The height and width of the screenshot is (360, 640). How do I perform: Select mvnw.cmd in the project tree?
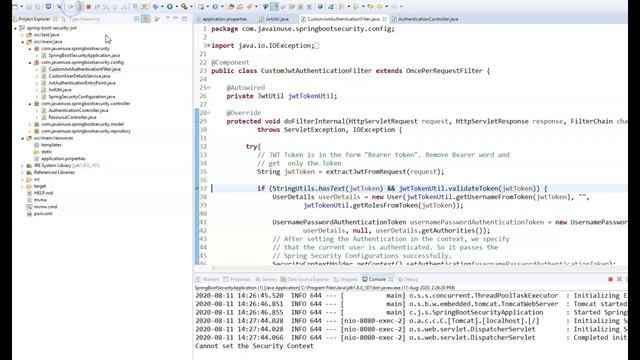(x=45, y=207)
